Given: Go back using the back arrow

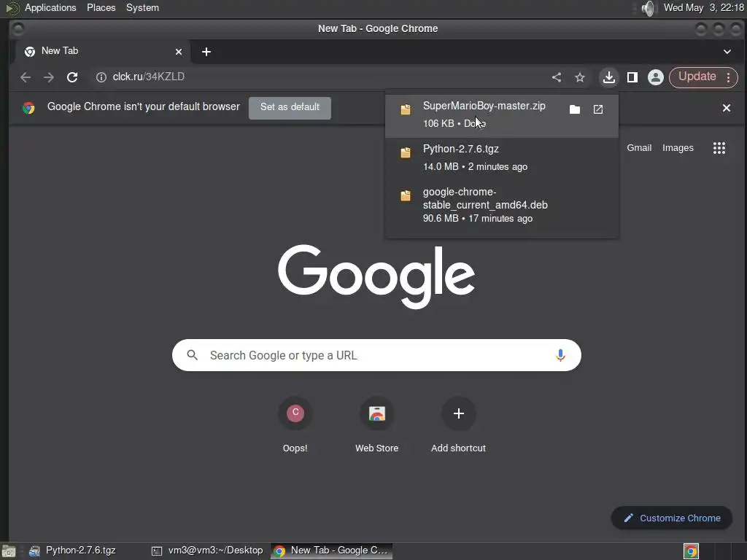Looking at the screenshot, I should [26, 77].
